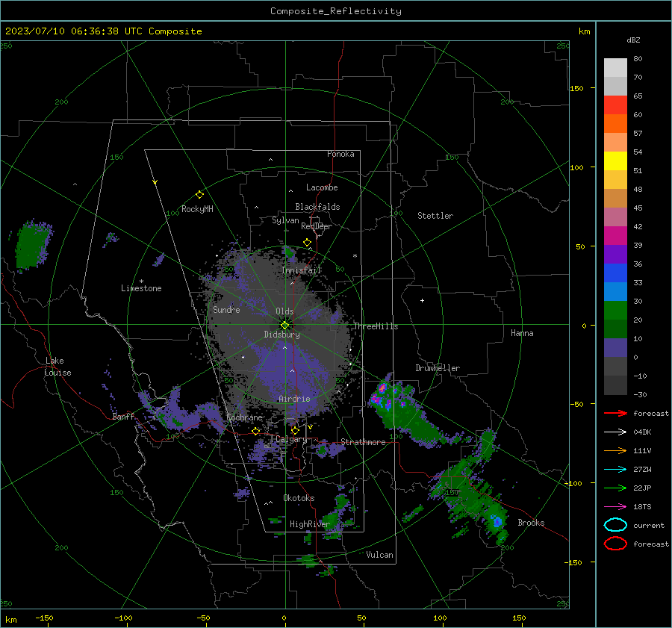Click the Sundre city label

(x=226, y=309)
